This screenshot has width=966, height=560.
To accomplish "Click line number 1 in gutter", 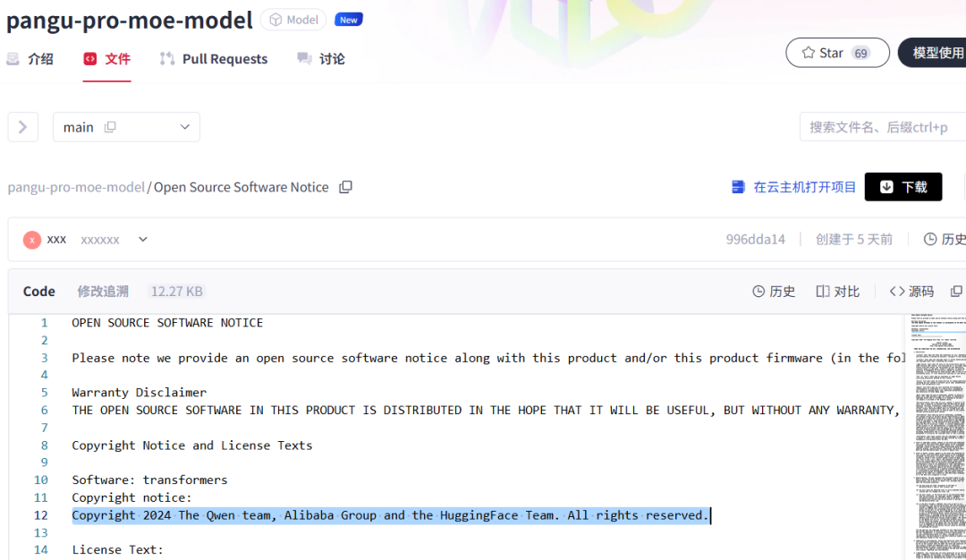I will [45, 323].
